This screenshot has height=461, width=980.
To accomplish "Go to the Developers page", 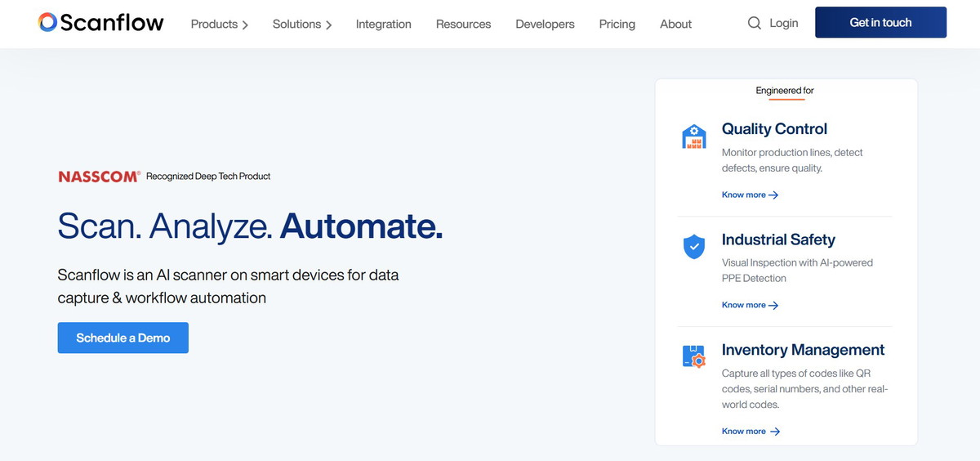I will point(546,25).
